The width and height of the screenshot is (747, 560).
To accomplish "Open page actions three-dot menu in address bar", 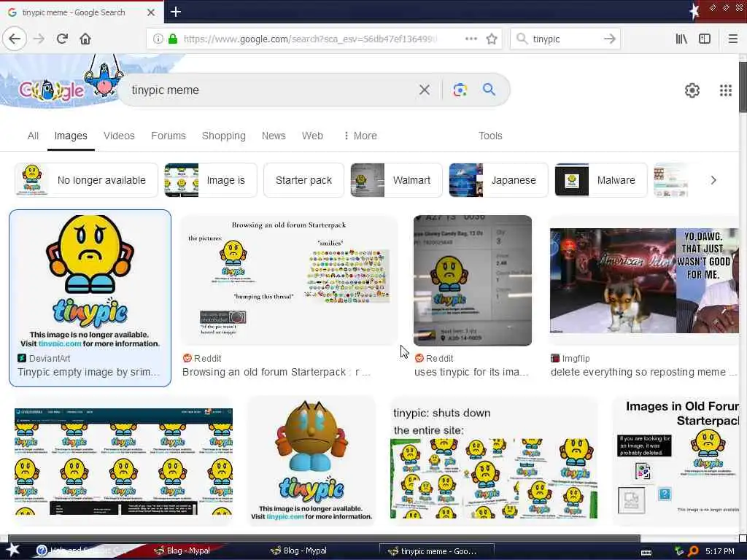I will (x=471, y=39).
